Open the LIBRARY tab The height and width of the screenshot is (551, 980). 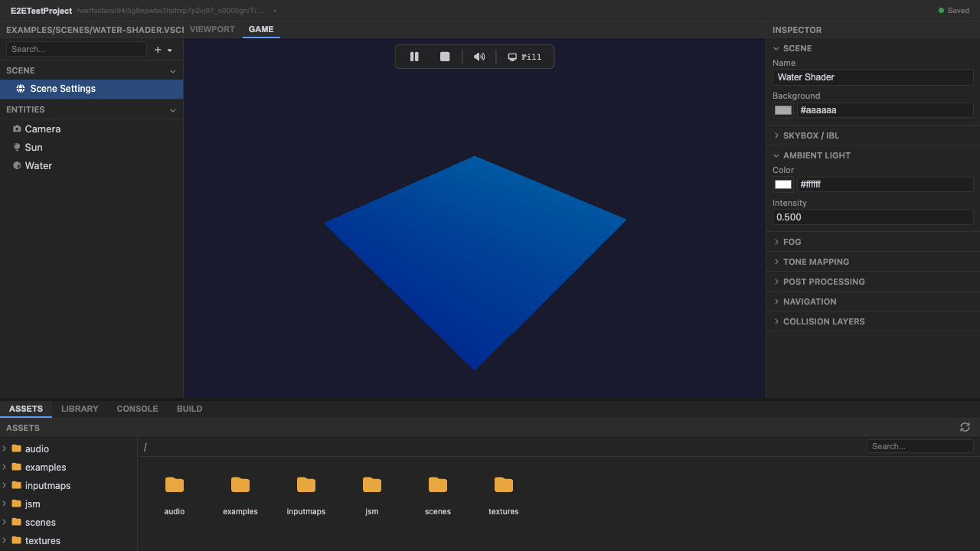click(80, 409)
